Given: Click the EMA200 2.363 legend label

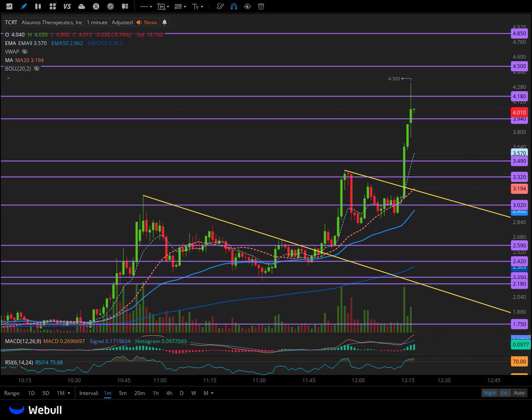Looking at the screenshot, I should click(x=105, y=43).
